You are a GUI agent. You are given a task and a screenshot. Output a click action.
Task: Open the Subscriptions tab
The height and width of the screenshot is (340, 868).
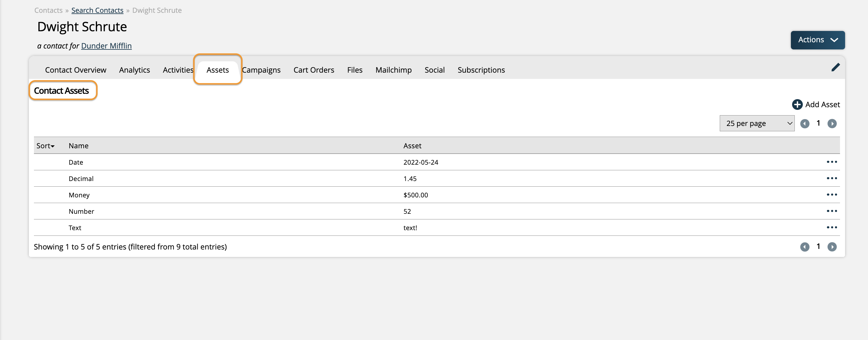(x=481, y=70)
